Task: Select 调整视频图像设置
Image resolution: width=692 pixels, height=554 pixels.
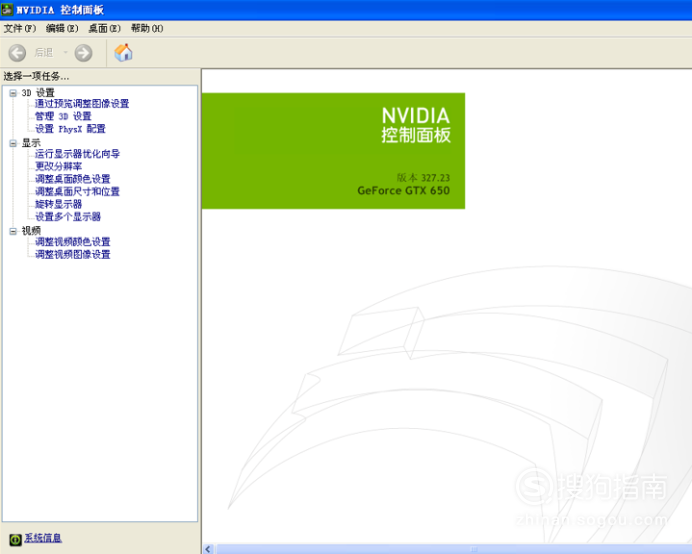Action: point(72,254)
